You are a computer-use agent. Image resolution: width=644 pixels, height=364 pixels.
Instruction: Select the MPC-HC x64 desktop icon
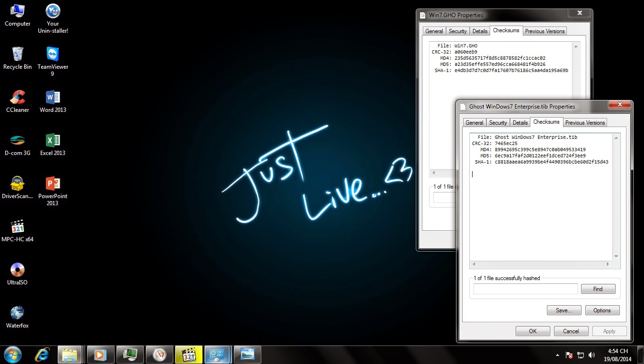pos(18,230)
